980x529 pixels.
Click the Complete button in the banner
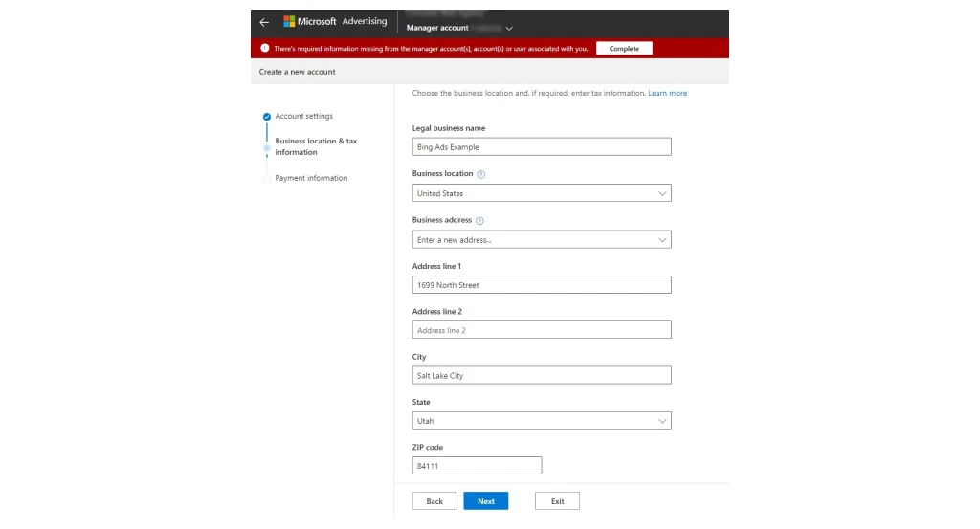coord(624,48)
